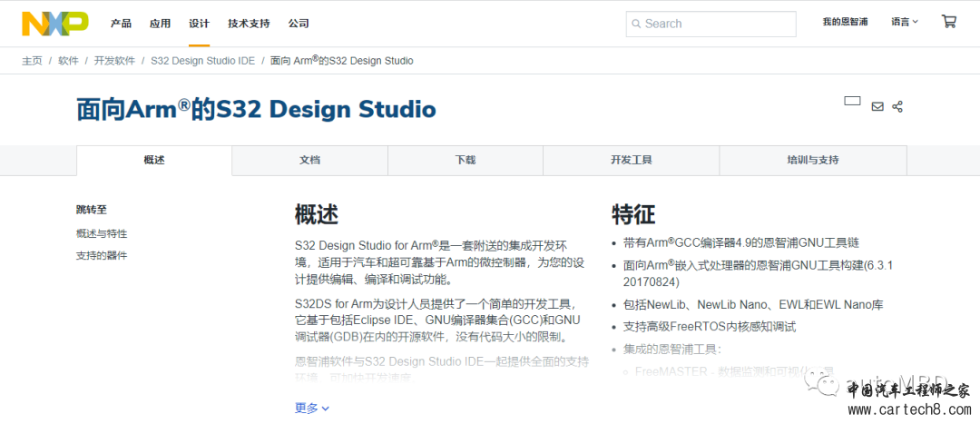Click the 特征 section heading
The height and width of the screenshot is (424, 980).
click(633, 215)
